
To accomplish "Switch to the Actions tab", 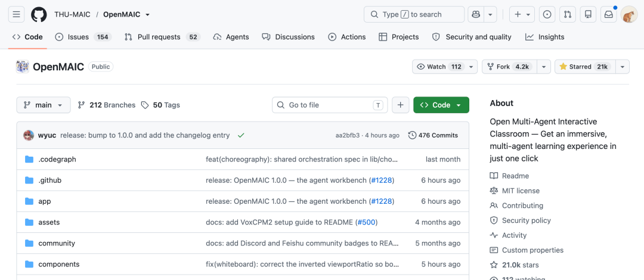I will 346,37.
